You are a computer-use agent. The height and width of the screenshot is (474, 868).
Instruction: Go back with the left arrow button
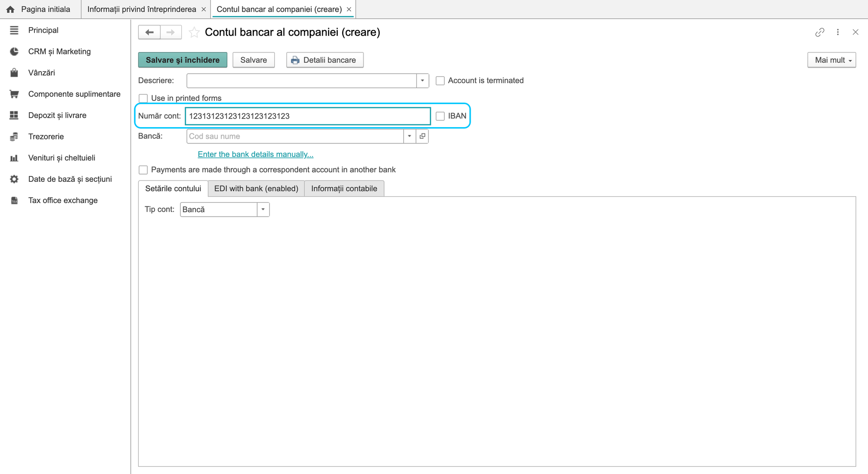pos(149,32)
